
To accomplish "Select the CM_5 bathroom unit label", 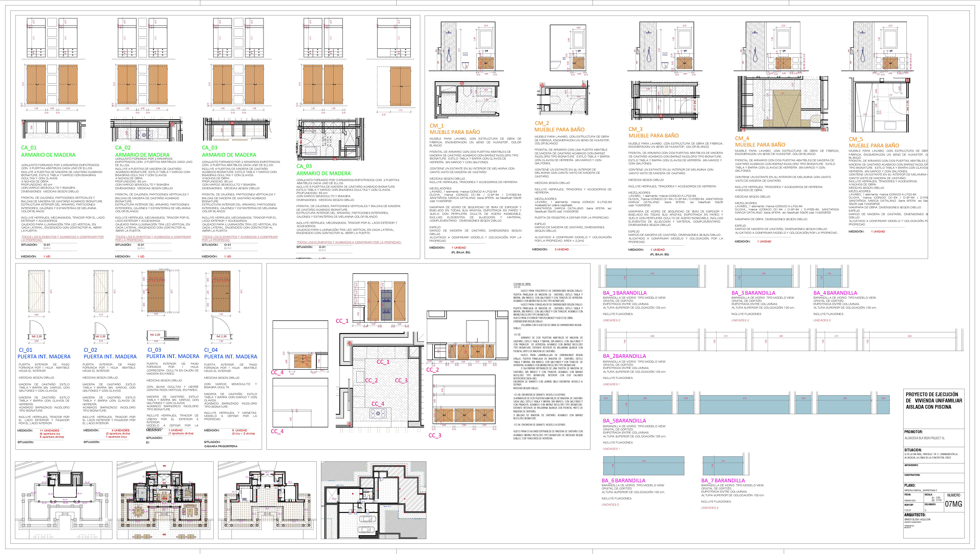I will [x=856, y=139].
